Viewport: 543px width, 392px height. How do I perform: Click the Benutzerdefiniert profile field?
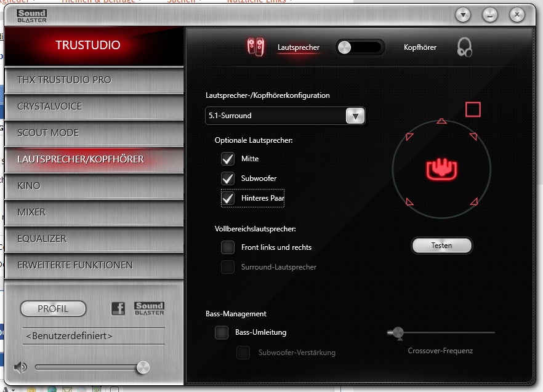click(x=94, y=336)
